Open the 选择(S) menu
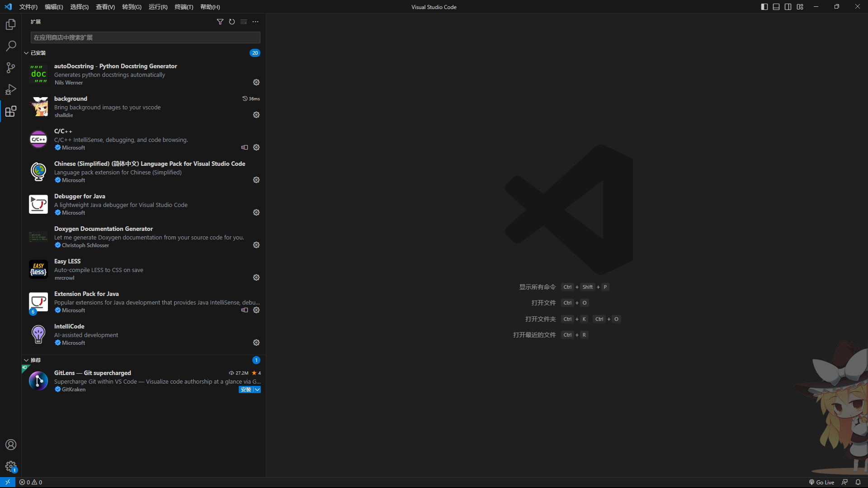Screen dimensions: 868x488 (x=80, y=7)
